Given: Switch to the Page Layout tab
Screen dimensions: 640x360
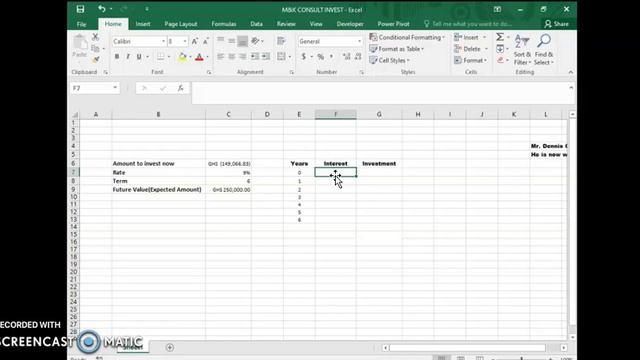Looking at the screenshot, I should tap(181, 24).
